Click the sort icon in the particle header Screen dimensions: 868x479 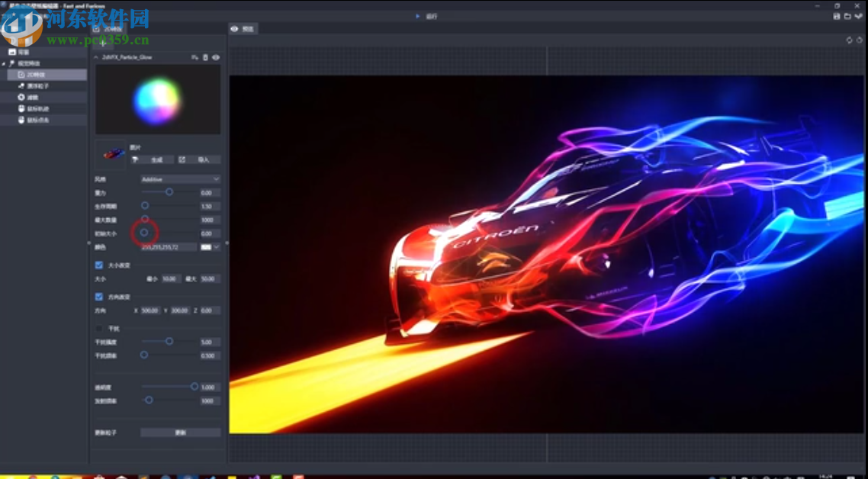pos(194,57)
